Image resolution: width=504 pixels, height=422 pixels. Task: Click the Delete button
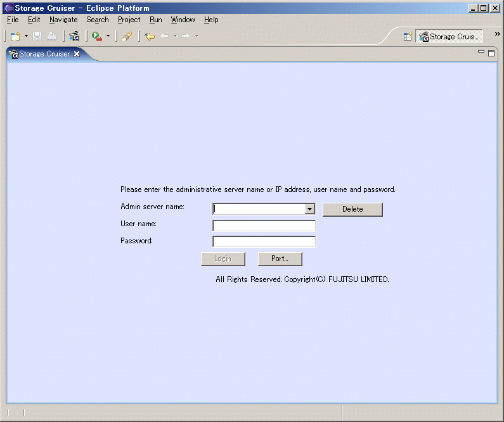click(352, 209)
